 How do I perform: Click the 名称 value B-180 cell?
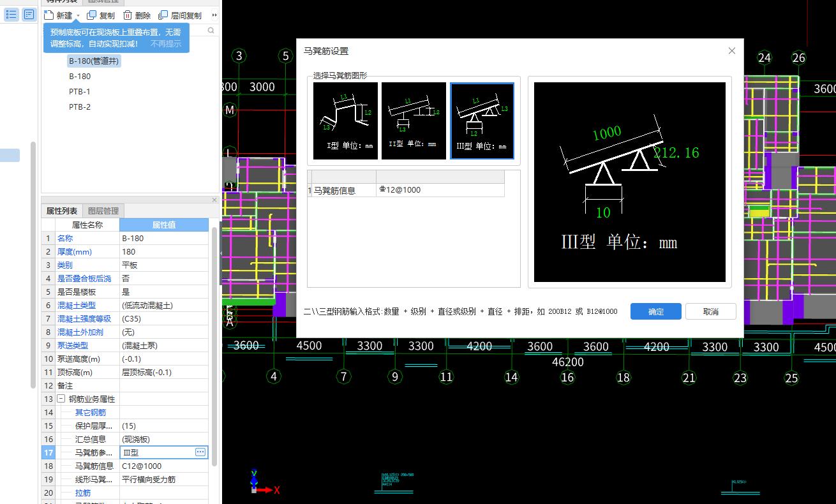pyautogui.click(x=163, y=238)
